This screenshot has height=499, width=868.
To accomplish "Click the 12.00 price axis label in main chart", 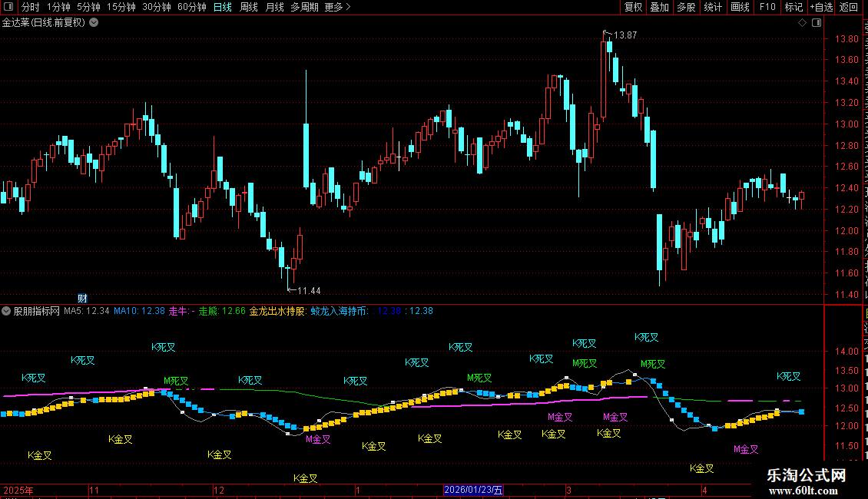I will 847,230.
